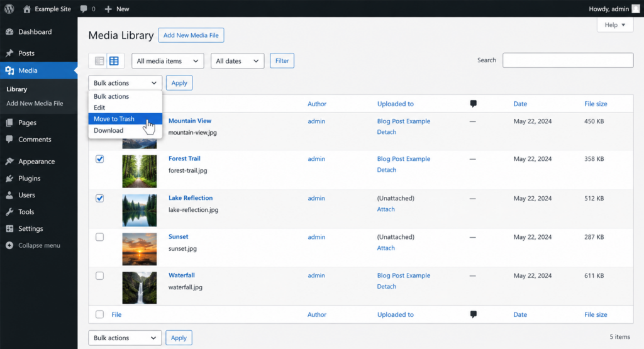Click the comments icon in the table footer
The width and height of the screenshot is (644, 349).
coord(473,314)
